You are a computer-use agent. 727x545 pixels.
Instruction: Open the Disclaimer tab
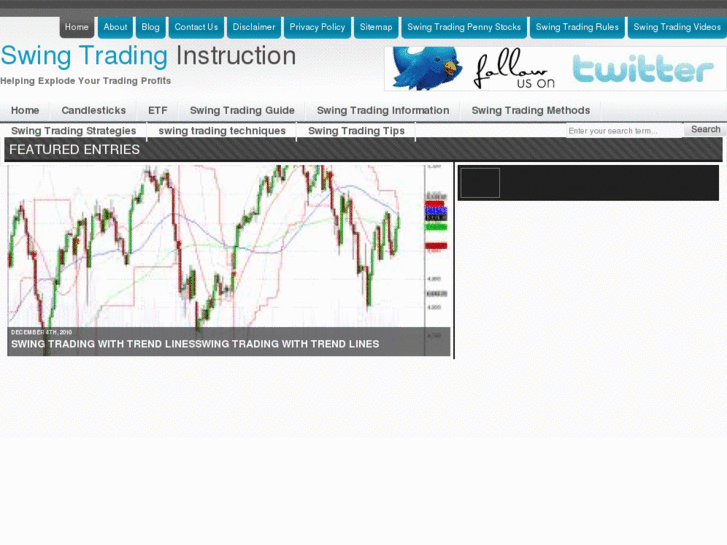pyautogui.click(x=254, y=27)
